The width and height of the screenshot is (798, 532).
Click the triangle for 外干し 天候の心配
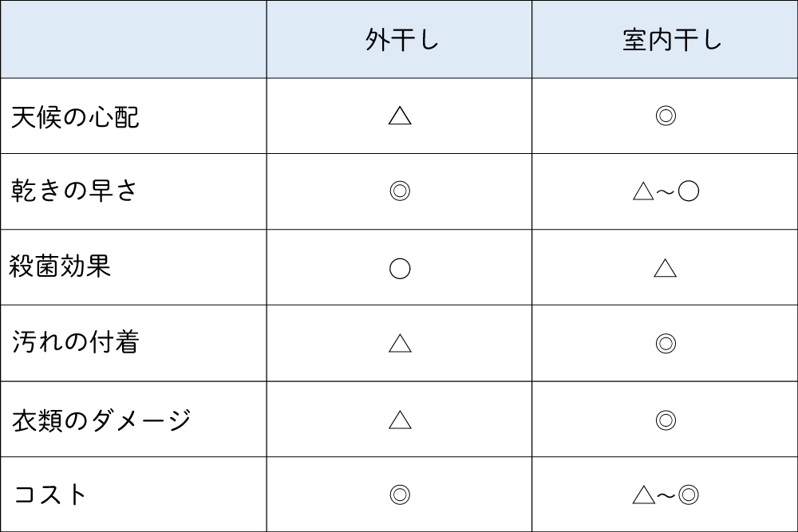click(x=400, y=116)
